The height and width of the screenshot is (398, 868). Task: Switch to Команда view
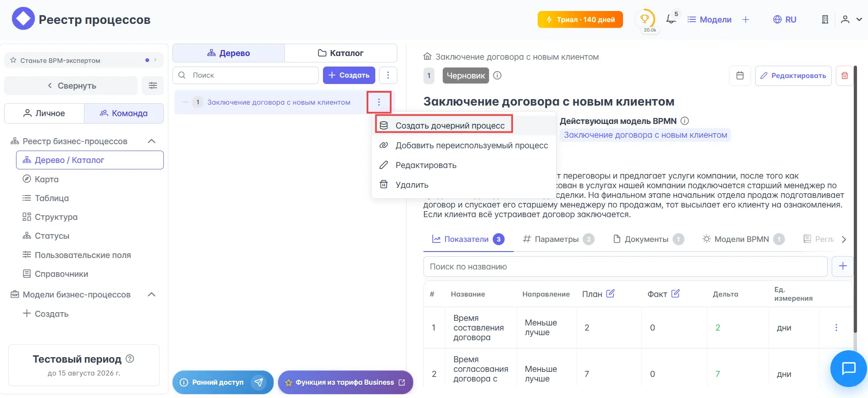point(124,113)
